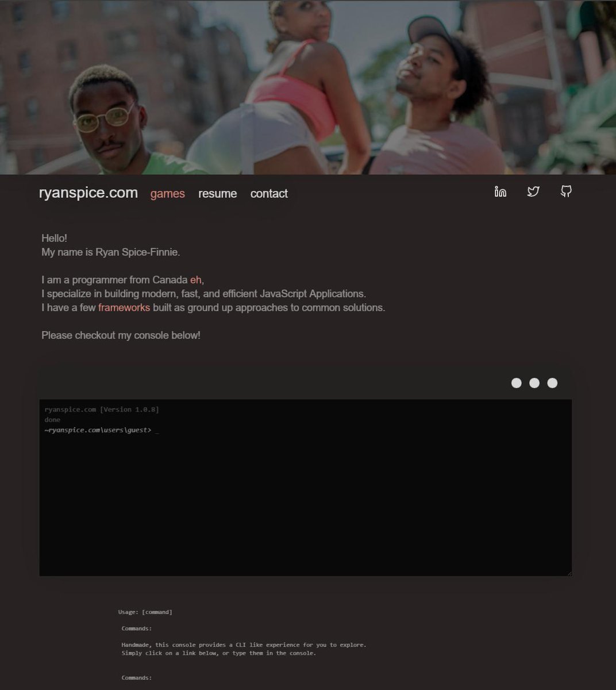Follow the 'frameworks' link
Viewport: 616px width, 690px height.
click(x=124, y=308)
